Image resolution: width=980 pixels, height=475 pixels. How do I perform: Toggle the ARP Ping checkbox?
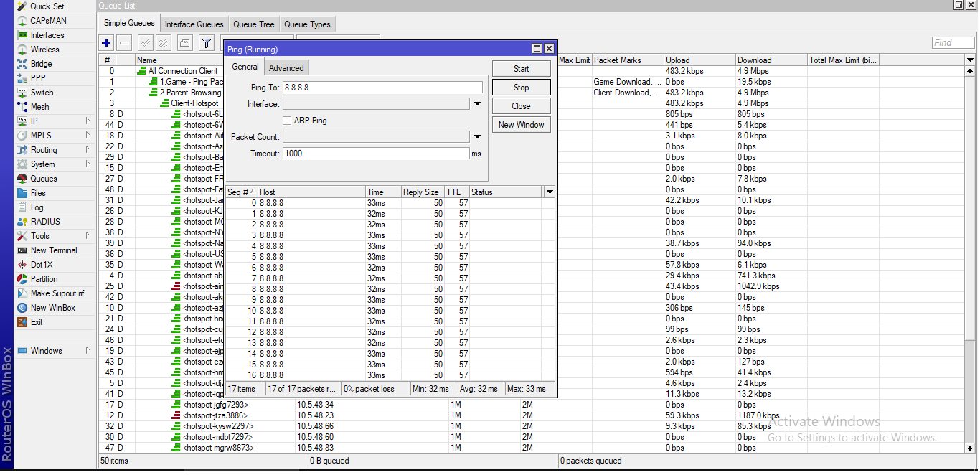pyautogui.click(x=287, y=121)
